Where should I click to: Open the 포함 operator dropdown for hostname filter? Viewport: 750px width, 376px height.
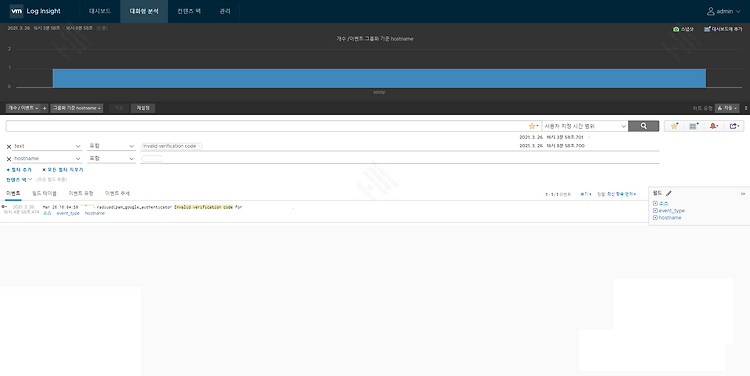coord(111,158)
